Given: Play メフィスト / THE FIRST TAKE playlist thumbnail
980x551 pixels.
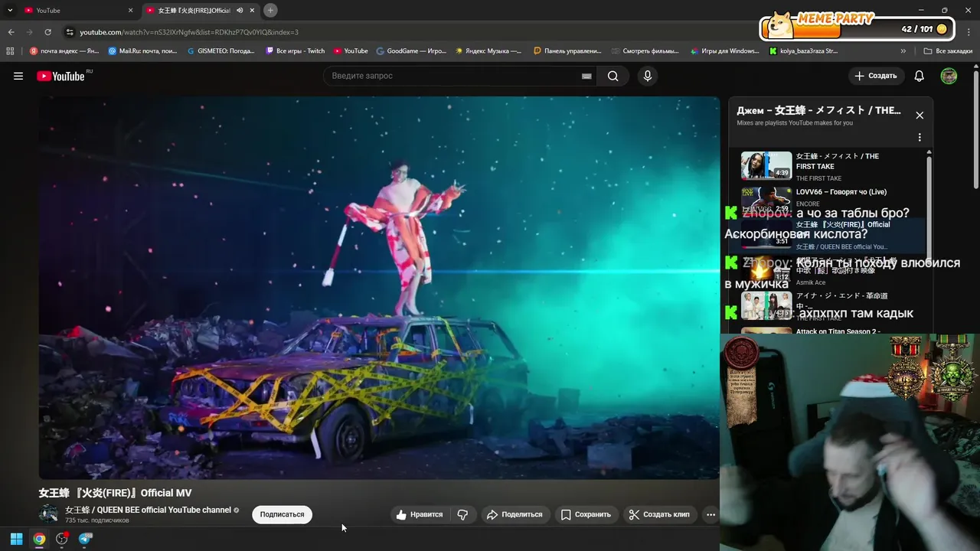Looking at the screenshot, I should point(766,165).
